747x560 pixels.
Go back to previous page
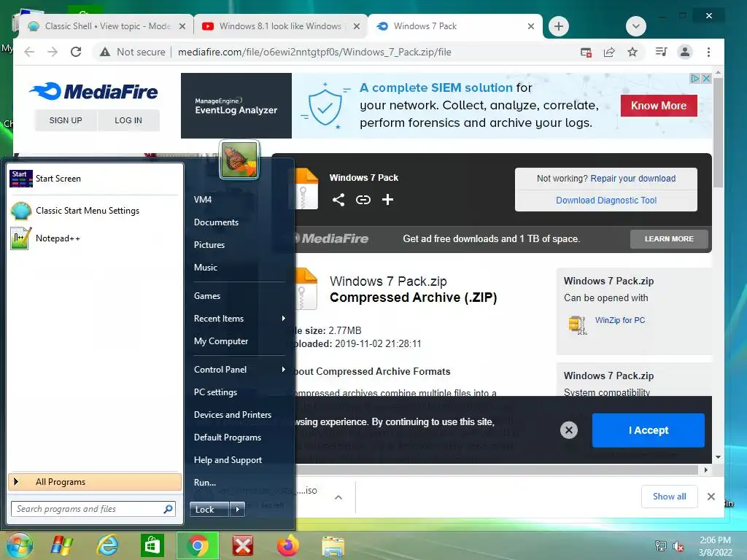tap(29, 52)
